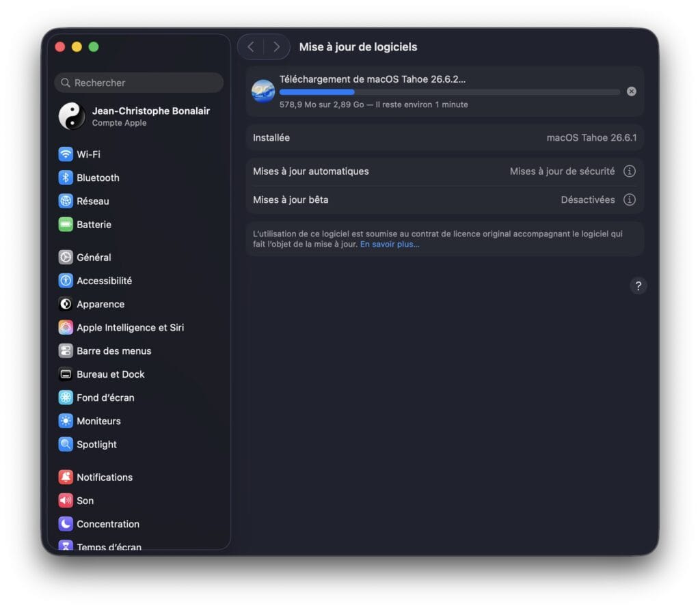Screen dimensions: 700x610
Task: Select Apple Intelligence et Siri label
Action: [131, 327]
